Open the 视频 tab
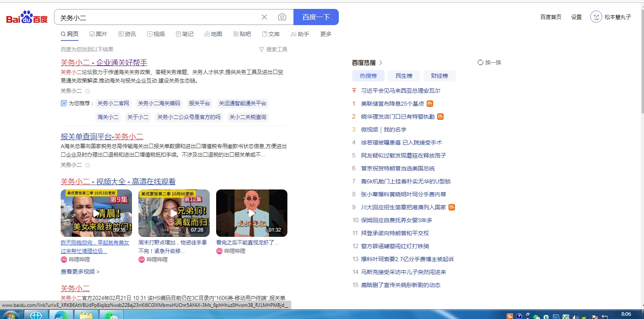The width and height of the screenshot is (644, 319). (x=156, y=34)
